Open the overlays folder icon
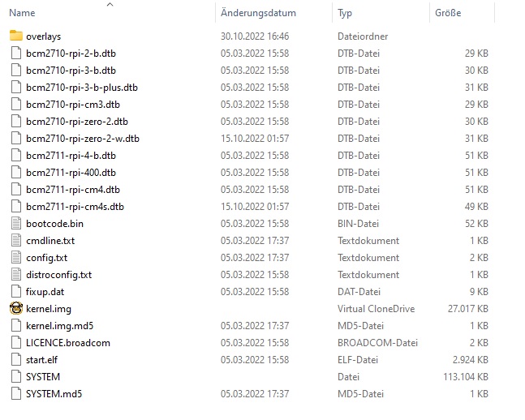525x420 pixels. click(16, 36)
